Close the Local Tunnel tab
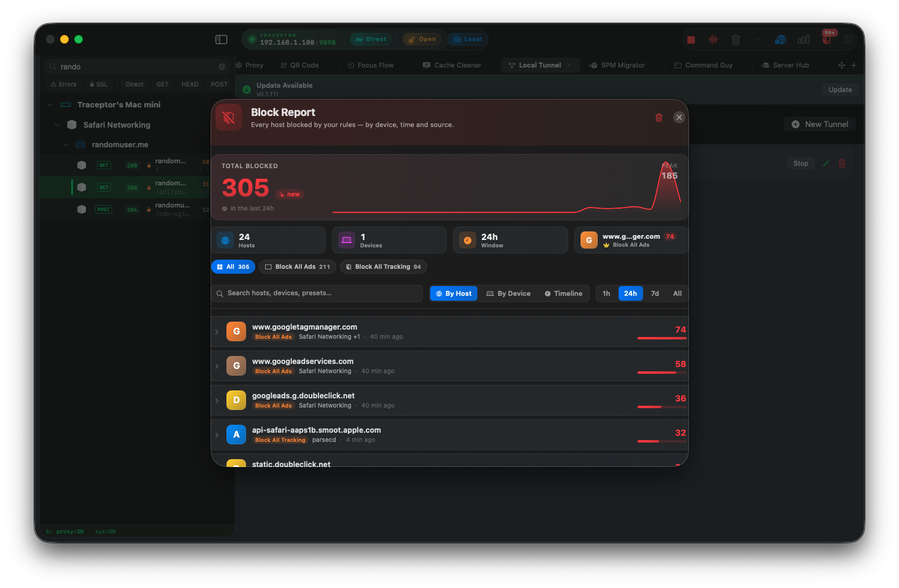This screenshot has width=899, height=588. [569, 65]
